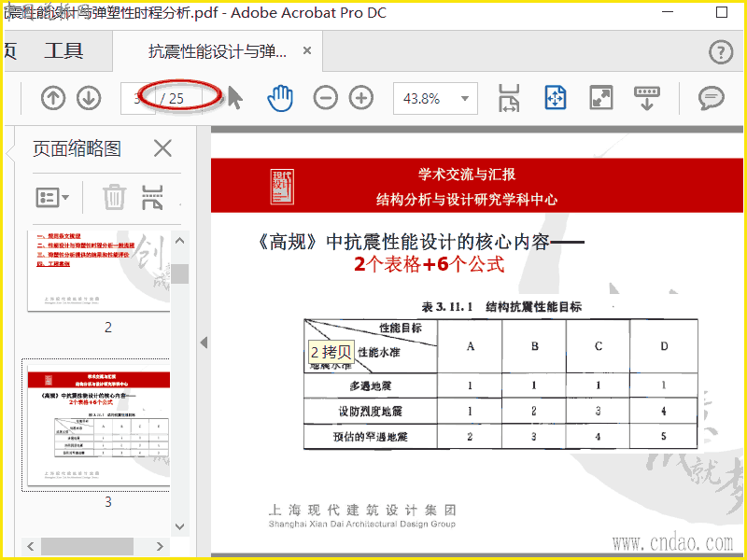The width and height of the screenshot is (747, 560).
Task: Click the table caption 表 3.11.1 结构抗震性能目标
Action: [501, 307]
